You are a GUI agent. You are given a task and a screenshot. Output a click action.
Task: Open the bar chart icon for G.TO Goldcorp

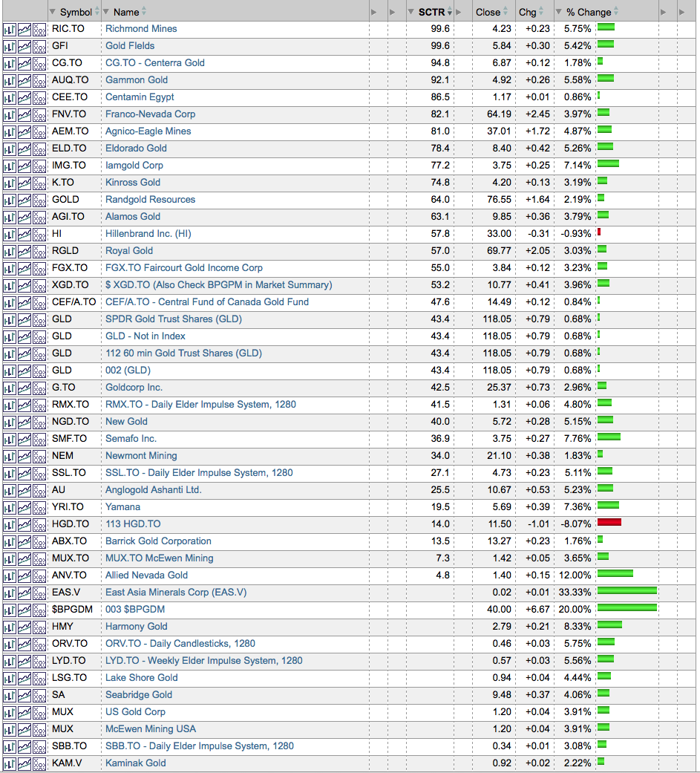(10, 388)
